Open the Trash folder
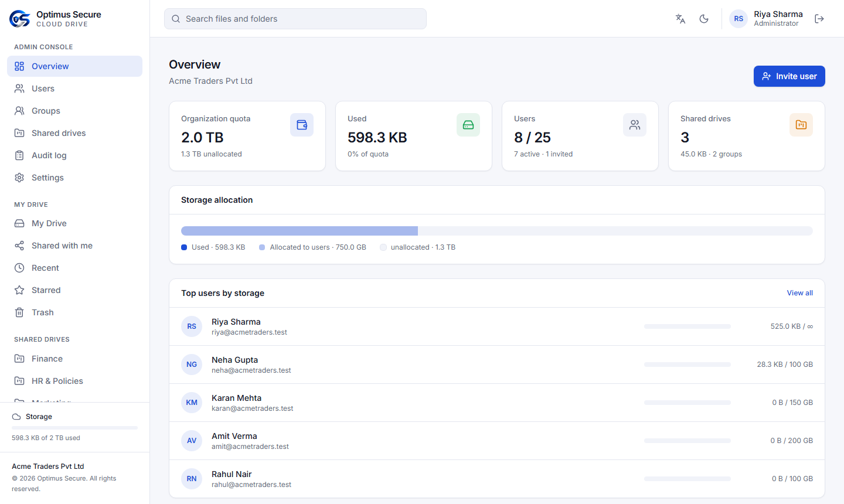Image resolution: width=844 pixels, height=504 pixels. coord(74,312)
